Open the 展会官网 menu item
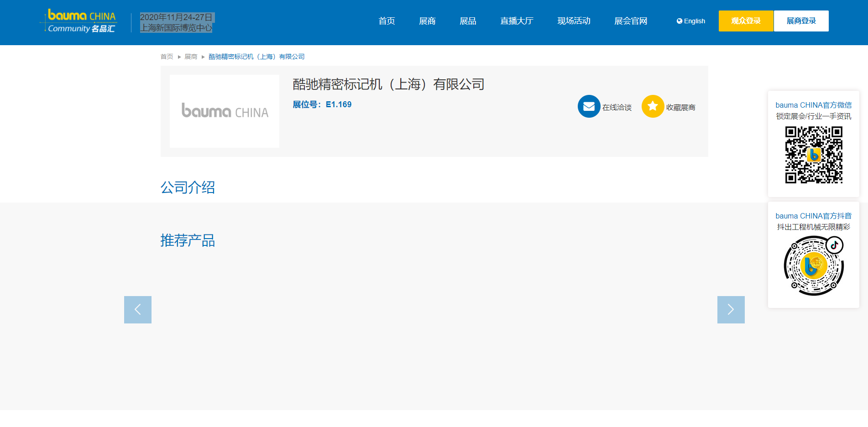This screenshot has height=427, width=868. coord(631,21)
